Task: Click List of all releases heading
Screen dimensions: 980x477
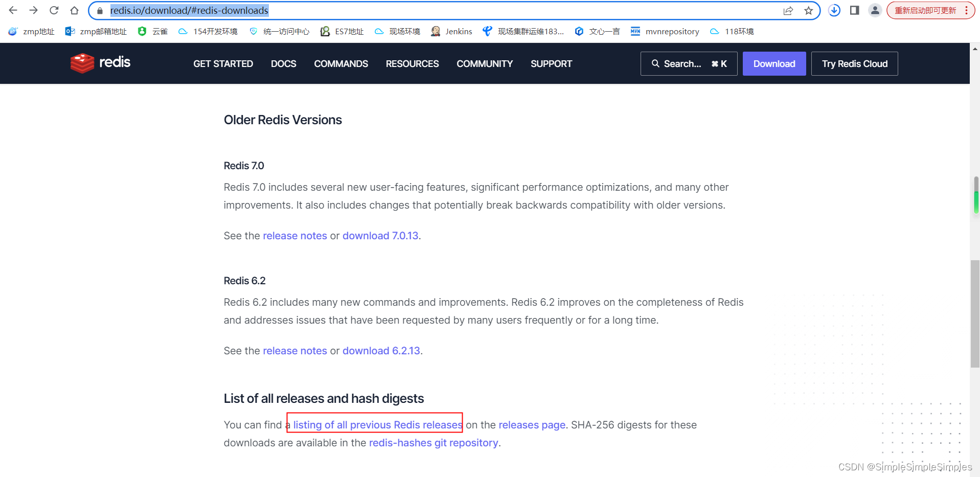Action: tap(324, 399)
